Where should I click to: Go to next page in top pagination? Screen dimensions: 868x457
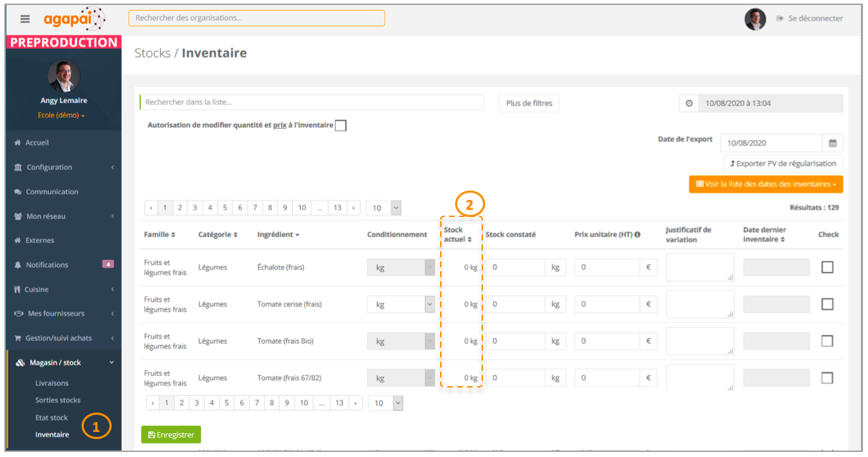(x=353, y=208)
